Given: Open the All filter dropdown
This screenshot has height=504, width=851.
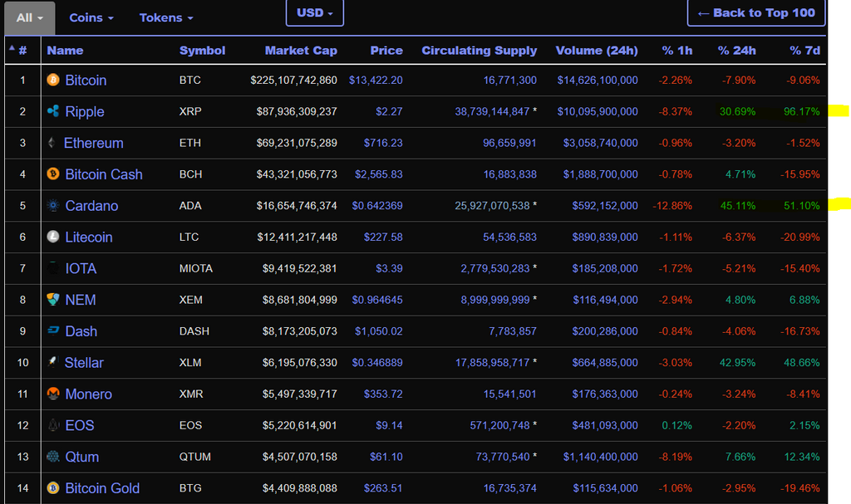Looking at the screenshot, I should pos(30,18).
